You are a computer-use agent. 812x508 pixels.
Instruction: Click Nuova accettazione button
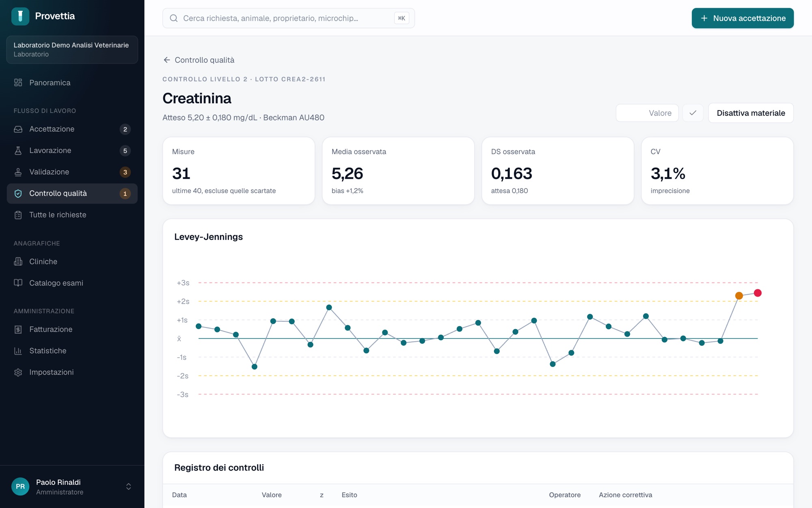(x=743, y=18)
